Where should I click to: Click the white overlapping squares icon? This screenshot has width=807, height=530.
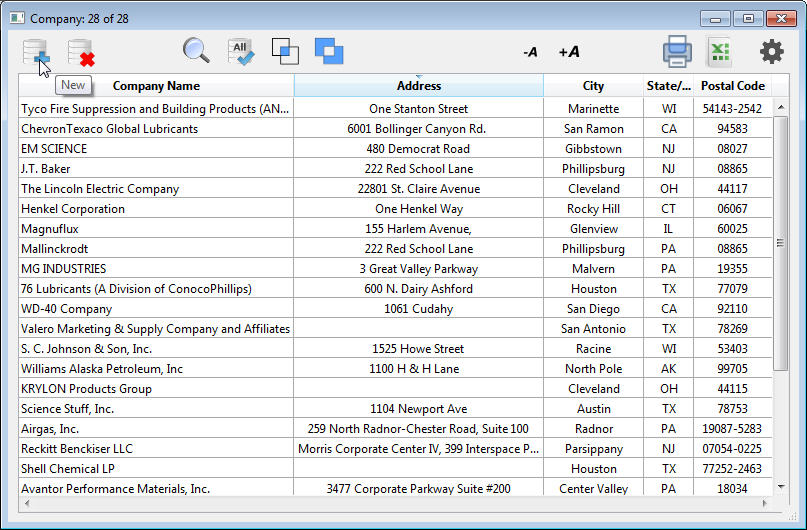pos(285,51)
